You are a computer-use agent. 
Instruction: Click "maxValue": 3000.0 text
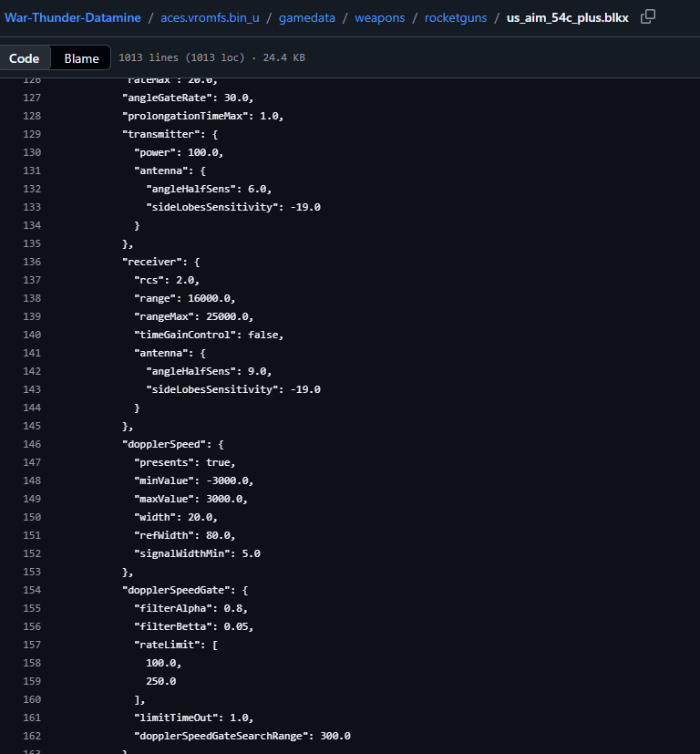coord(190,499)
